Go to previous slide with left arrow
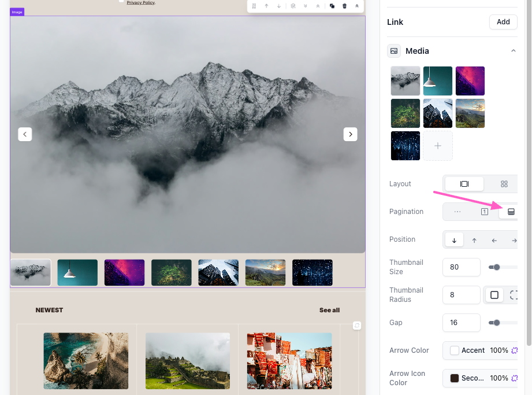532x395 pixels. 25,134
